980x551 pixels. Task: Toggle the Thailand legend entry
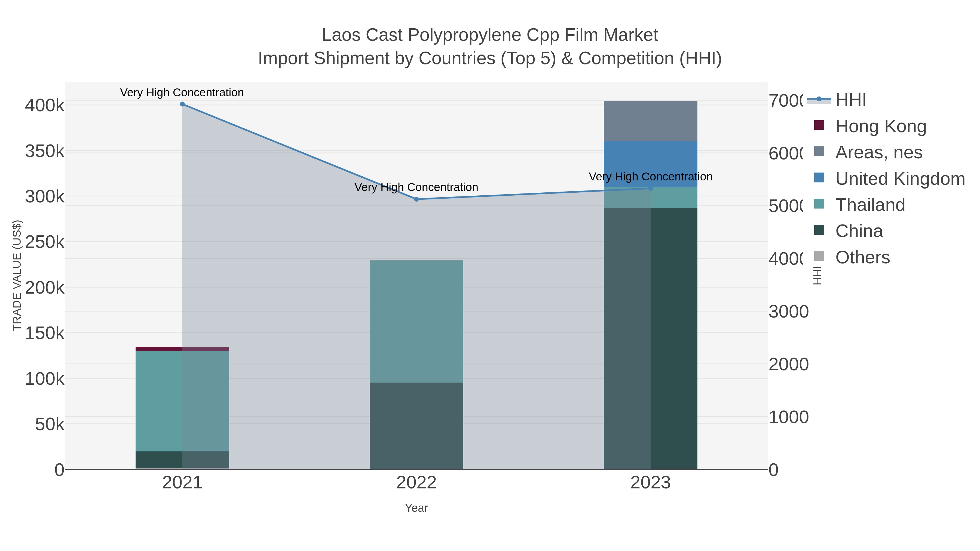click(x=859, y=205)
